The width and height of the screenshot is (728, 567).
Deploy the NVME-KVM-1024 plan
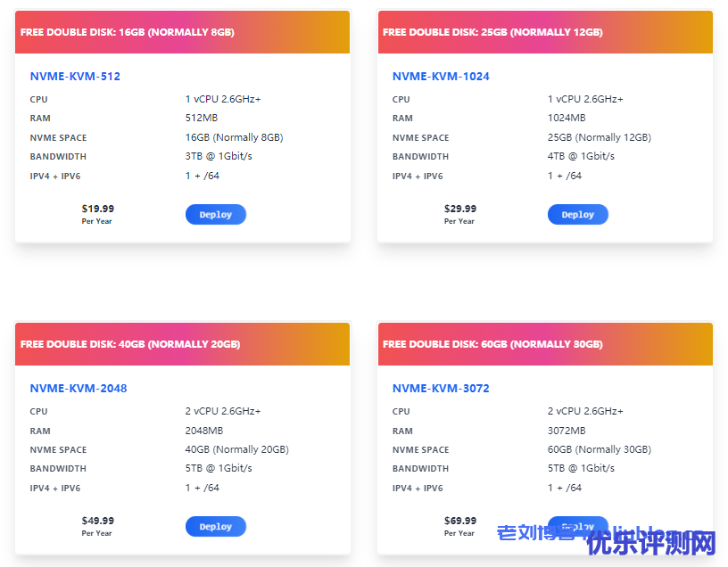click(x=577, y=215)
